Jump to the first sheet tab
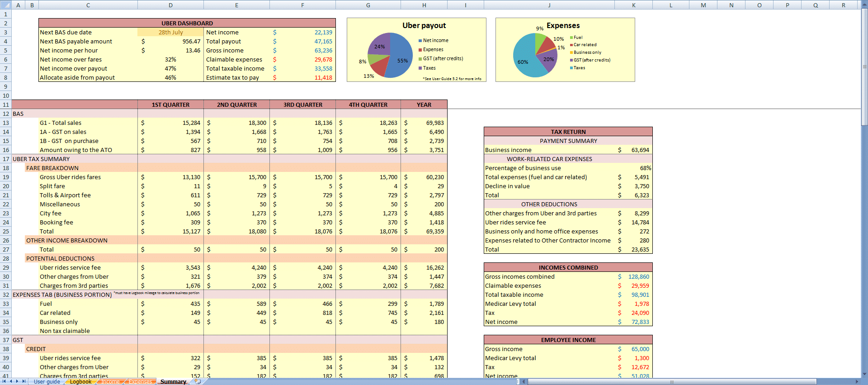Viewport: 868px width, 385px height. pyautogui.click(x=5, y=381)
